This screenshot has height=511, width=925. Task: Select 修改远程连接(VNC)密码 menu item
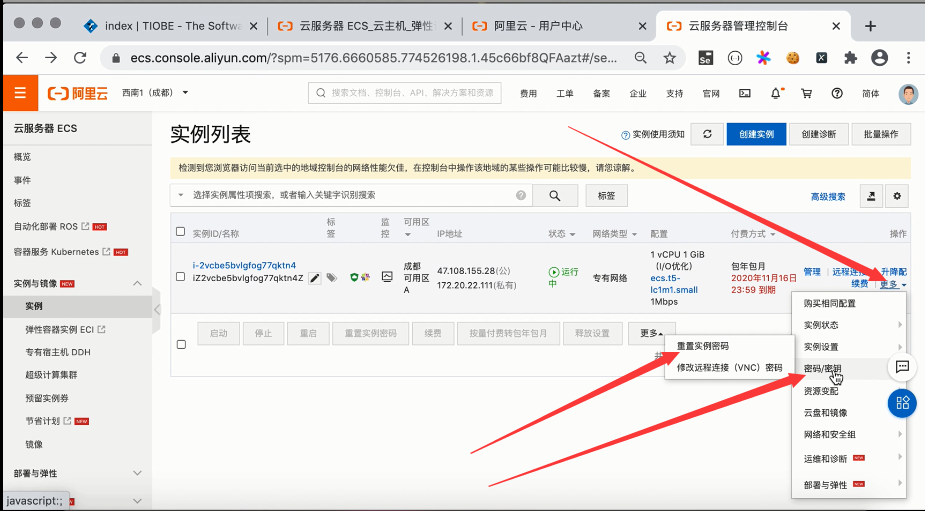point(729,368)
